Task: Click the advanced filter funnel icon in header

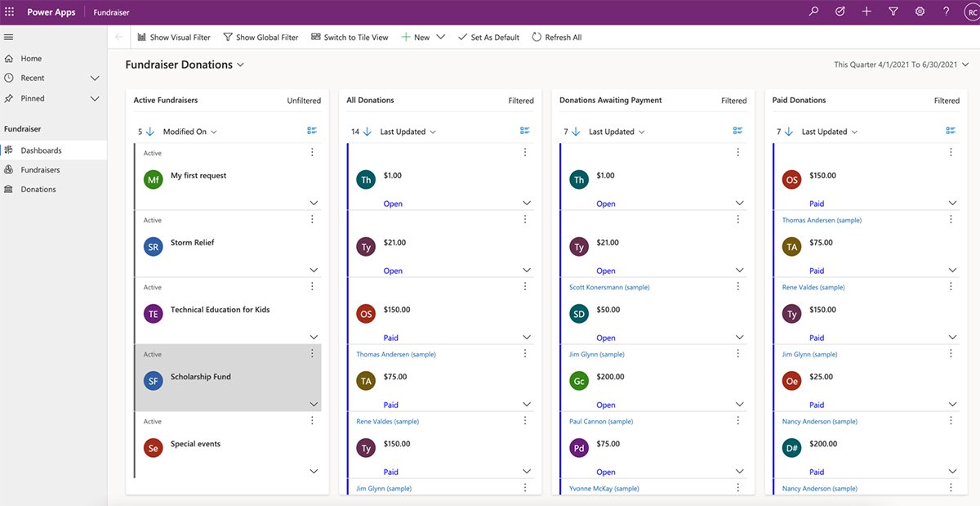Action: (x=893, y=12)
